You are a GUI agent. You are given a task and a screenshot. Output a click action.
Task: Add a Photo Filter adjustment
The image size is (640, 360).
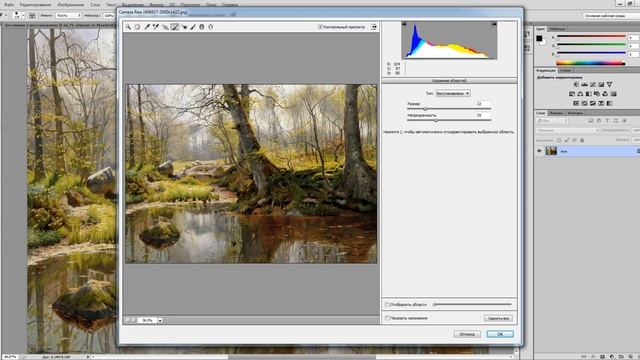click(x=597, y=94)
